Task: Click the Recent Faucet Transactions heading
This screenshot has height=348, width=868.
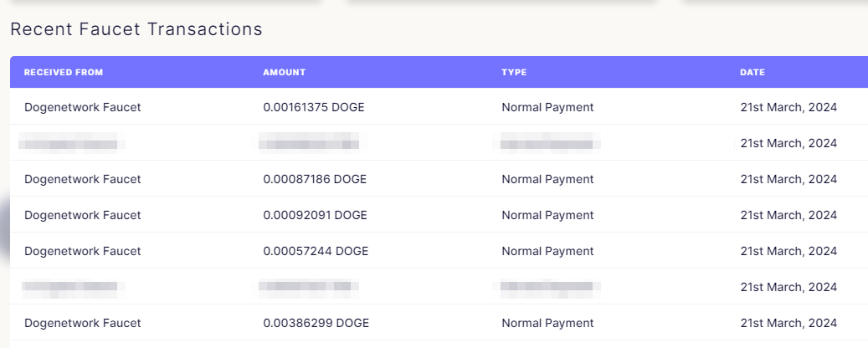Action: click(x=136, y=29)
